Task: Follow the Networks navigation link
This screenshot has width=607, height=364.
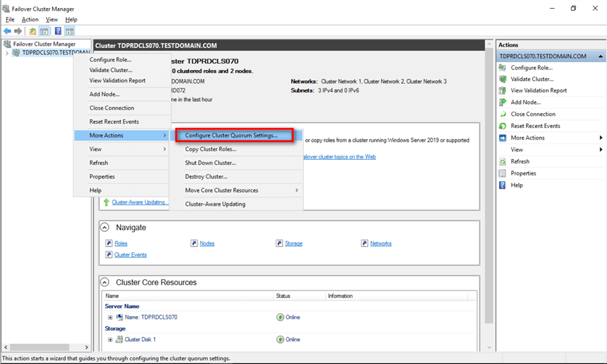Action: [x=380, y=243]
